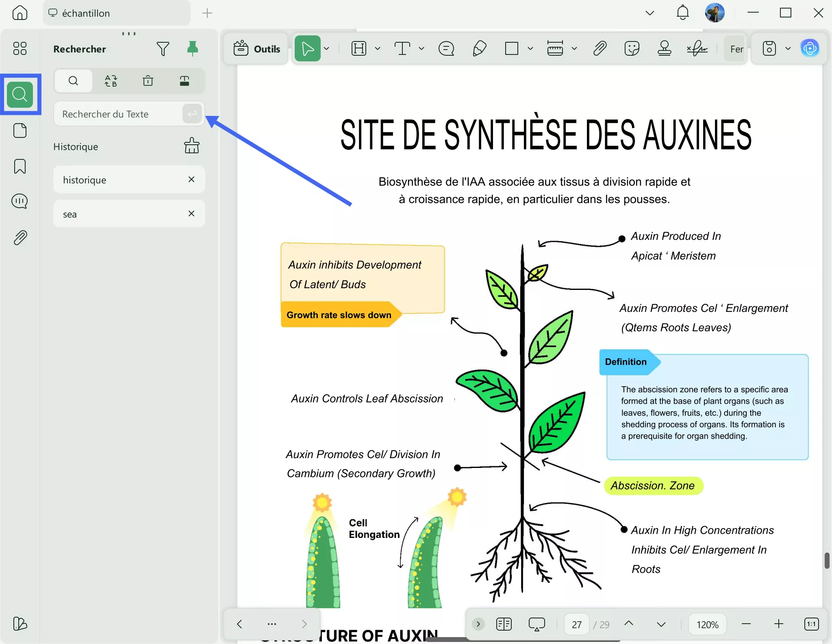Select the highlighter tool

click(x=479, y=48)
